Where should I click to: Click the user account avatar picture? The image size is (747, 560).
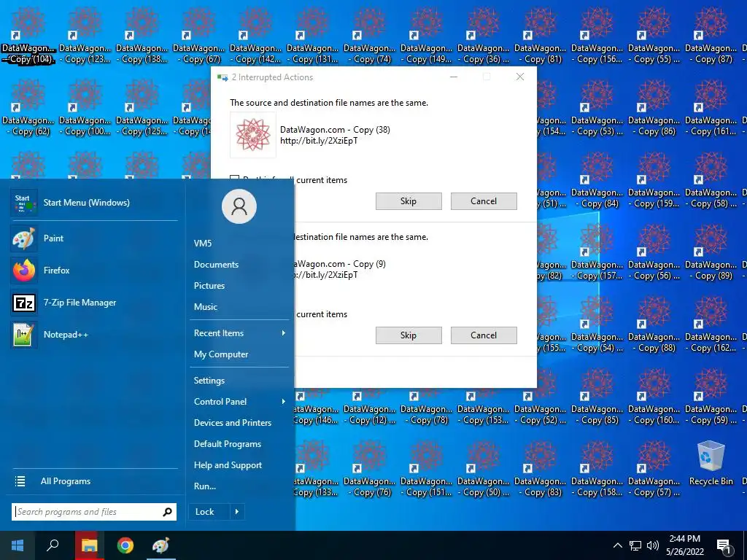pos(239,206)
